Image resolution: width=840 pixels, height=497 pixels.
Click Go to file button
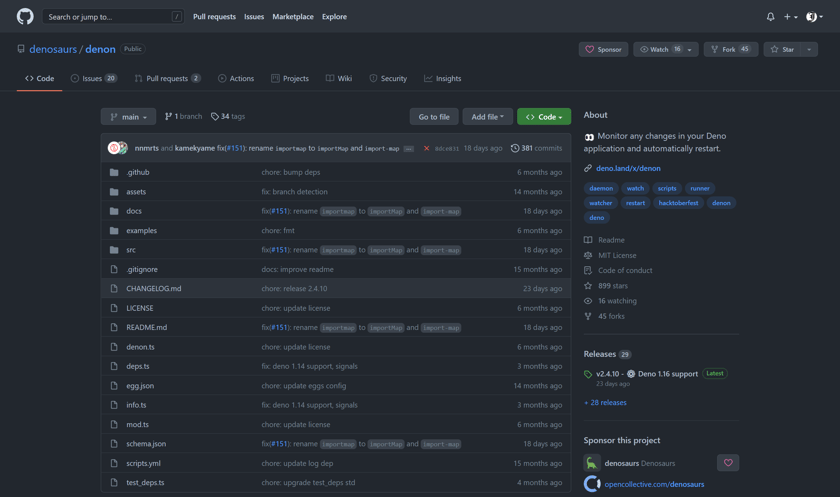434,117
